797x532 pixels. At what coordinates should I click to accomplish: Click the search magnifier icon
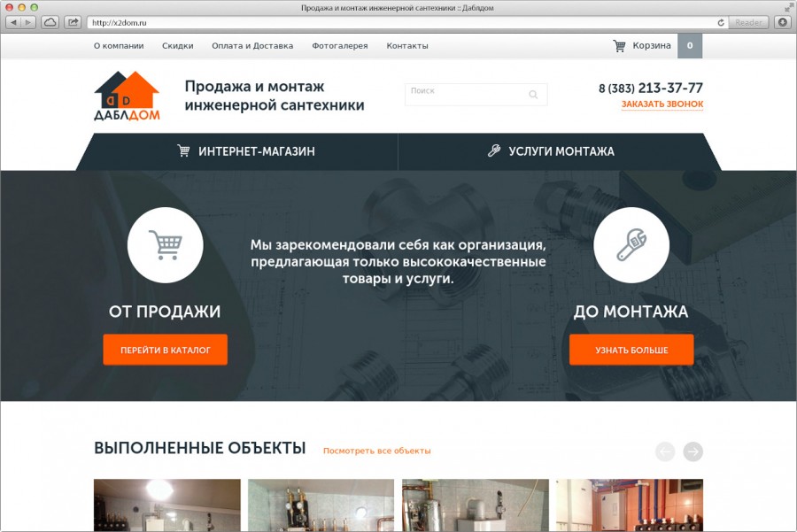point(533,95)
